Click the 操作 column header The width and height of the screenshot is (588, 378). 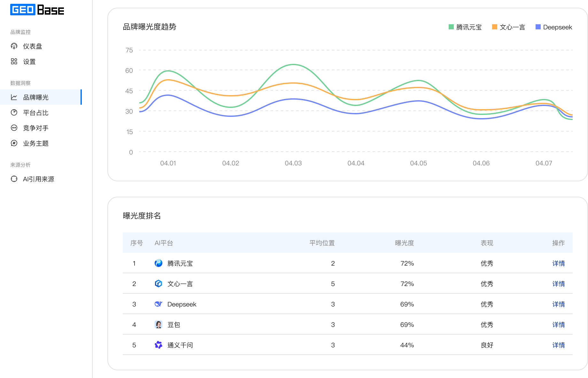(x=559, y=243)
